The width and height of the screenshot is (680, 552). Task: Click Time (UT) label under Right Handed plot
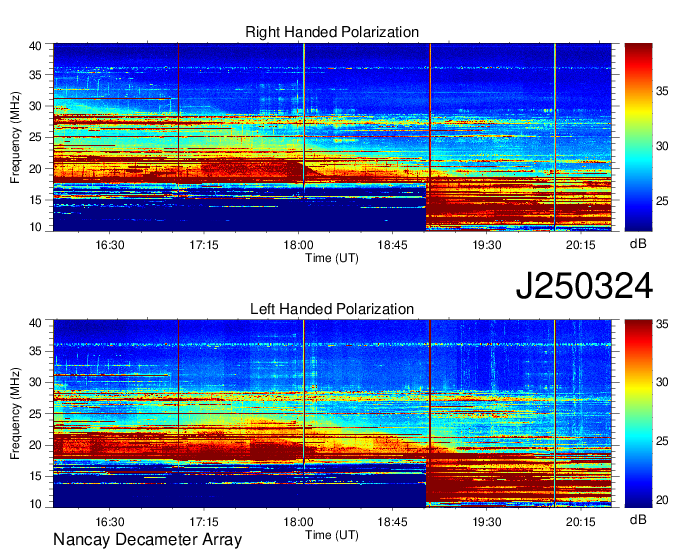[x=332, y=258]
